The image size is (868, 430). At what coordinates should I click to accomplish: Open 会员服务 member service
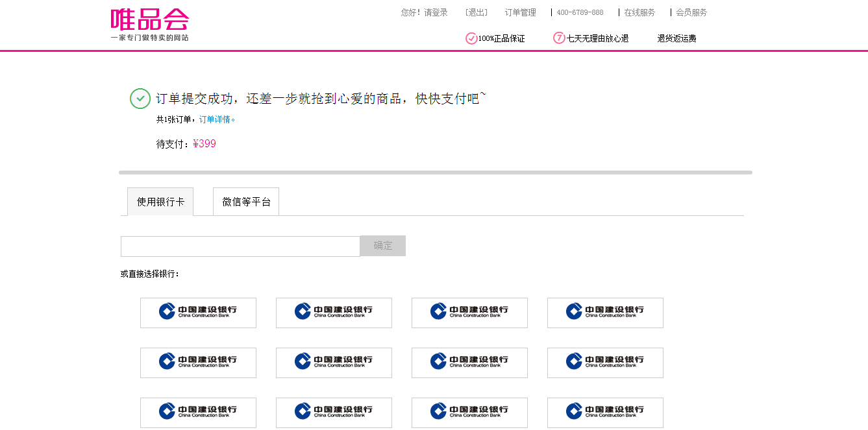[691, 12]
